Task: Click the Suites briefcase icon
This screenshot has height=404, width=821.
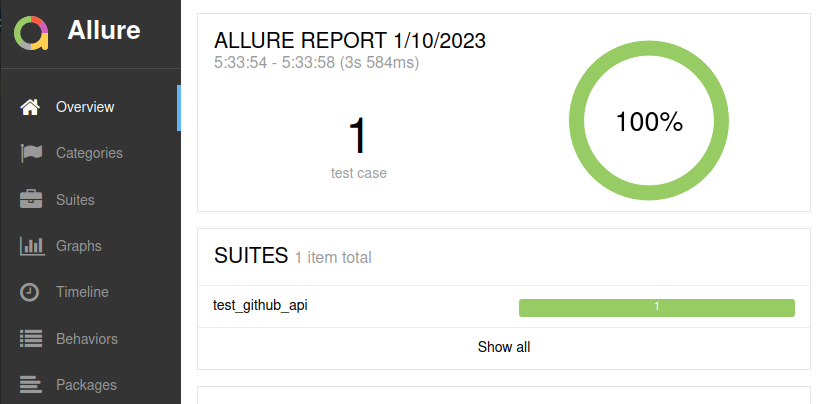Action: click(31, 200)
